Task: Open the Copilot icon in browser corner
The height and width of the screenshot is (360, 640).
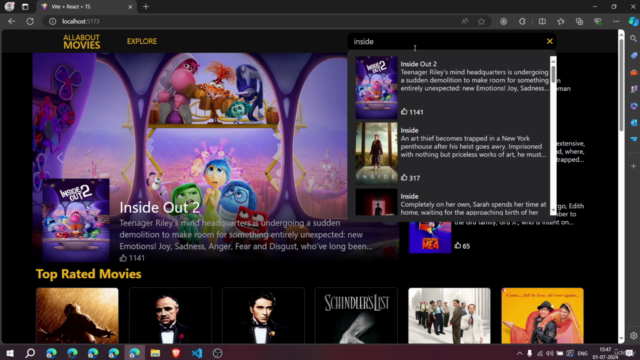Action: (x=633, y=21)
